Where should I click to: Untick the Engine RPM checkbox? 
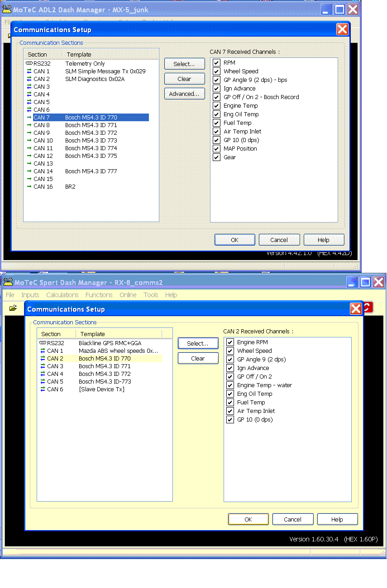coord(230,342)
